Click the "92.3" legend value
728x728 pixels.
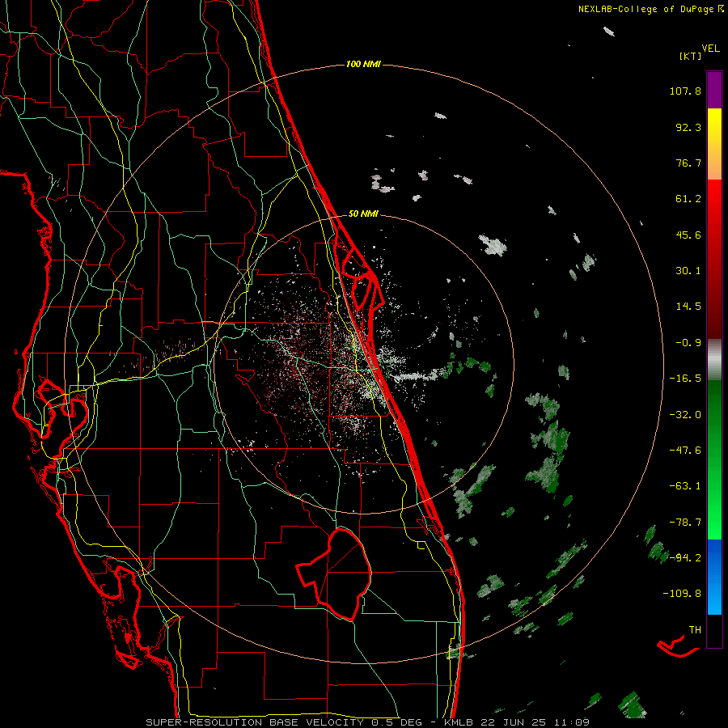point(688,127)
